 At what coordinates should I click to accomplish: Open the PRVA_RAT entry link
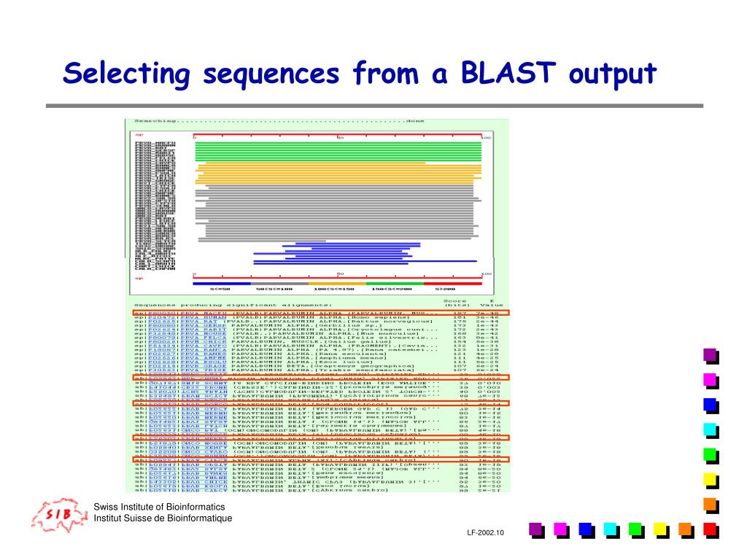click(200, 322)
